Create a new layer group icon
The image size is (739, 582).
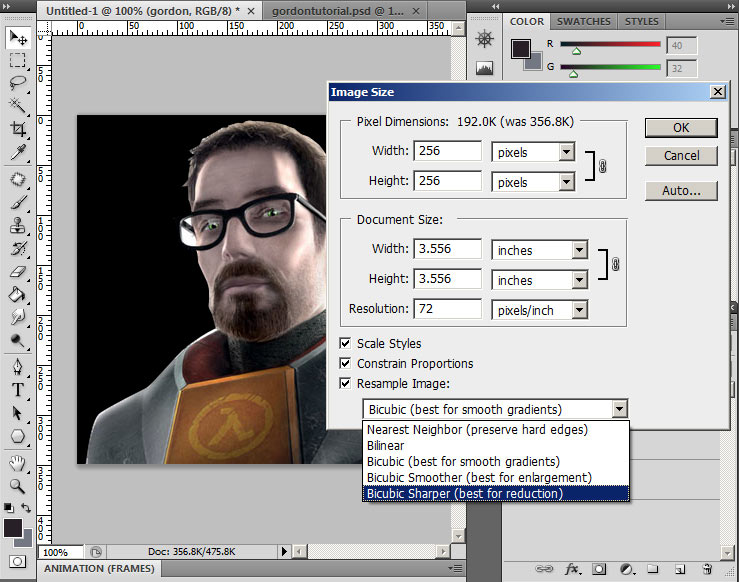tap(653, 569)
